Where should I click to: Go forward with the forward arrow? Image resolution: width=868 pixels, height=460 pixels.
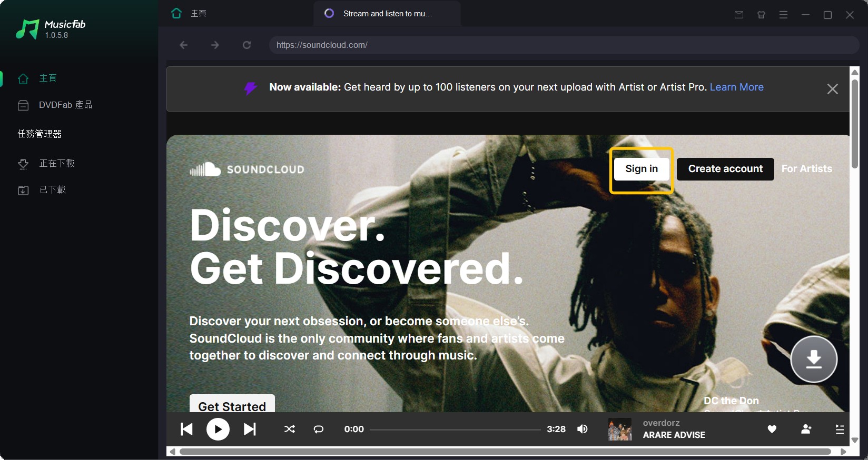point(215,45)
